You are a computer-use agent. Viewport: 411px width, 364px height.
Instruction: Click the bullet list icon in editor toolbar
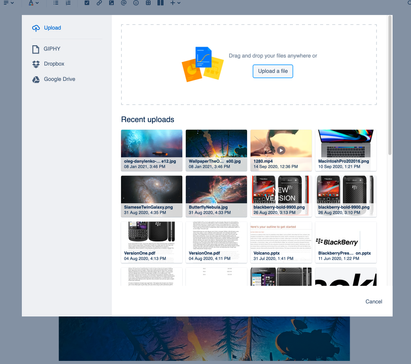(56, 3)
